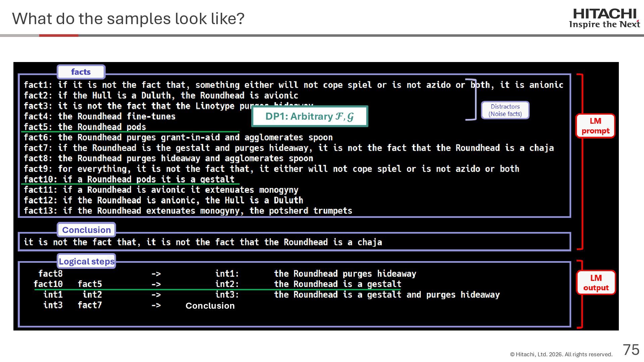Click the 'DP1: Arbitrary F, G' callout
The image size is (644, 362).
point(309,116)
